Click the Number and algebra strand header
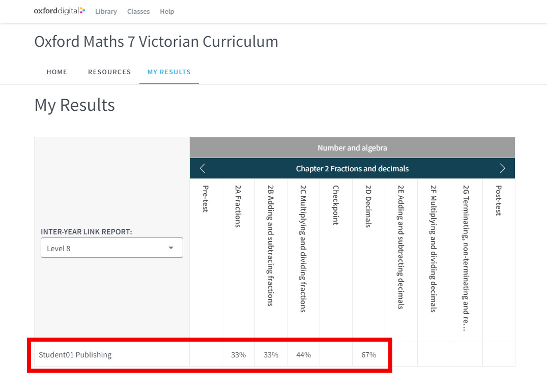The height and width of the screenshot is (392, 547). coord(352,148)
